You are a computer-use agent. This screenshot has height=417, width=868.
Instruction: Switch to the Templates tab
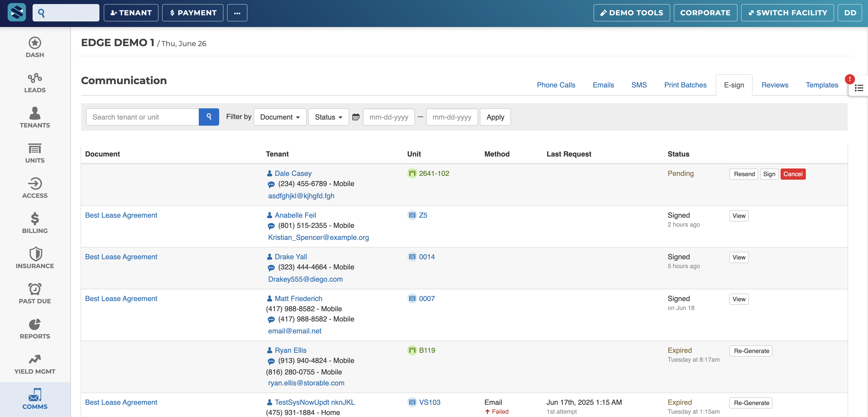pyautogui.click(x=822, y=85)
